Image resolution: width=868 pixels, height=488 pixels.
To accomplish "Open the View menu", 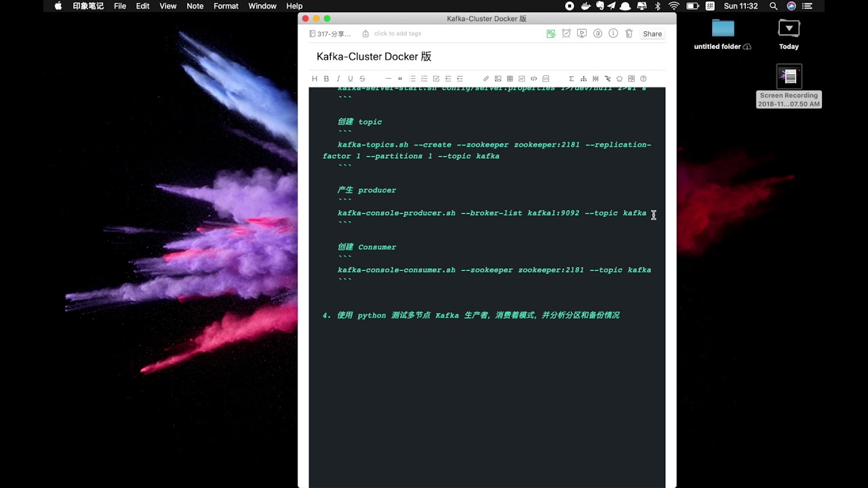I will 167,6.
